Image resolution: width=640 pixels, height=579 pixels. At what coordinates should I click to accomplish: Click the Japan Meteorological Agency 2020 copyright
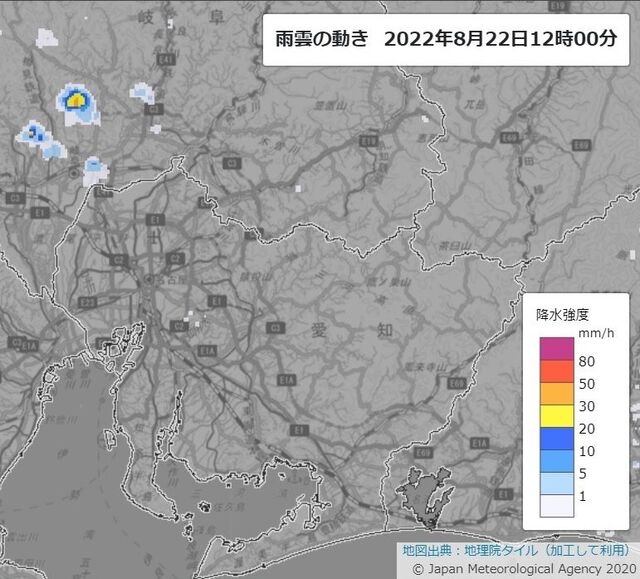[524, 569]
